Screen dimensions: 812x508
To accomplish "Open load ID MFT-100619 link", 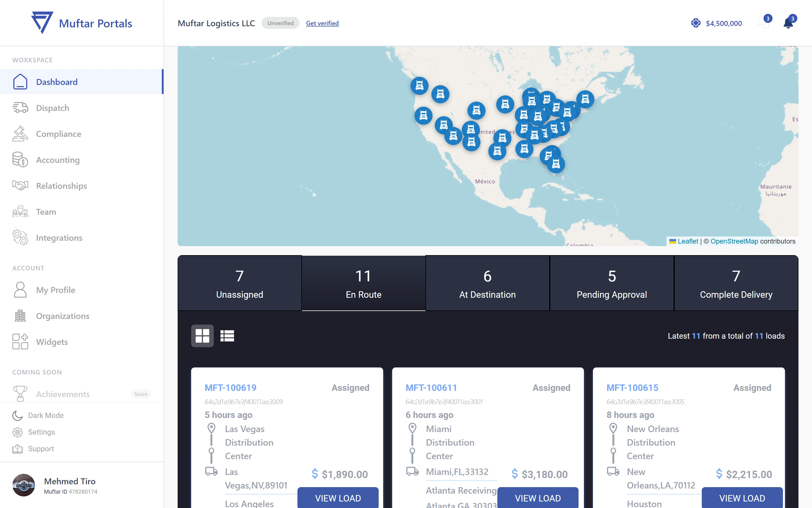I will click(x=231, y=388).
